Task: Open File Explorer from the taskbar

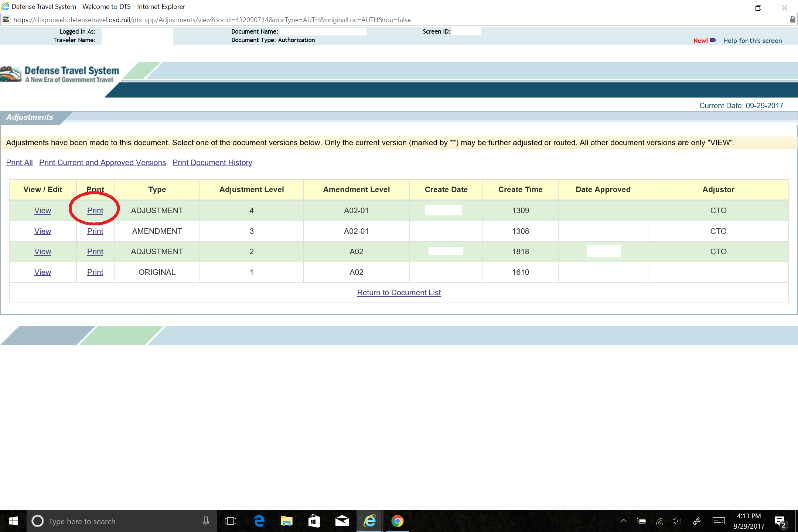Action: 286,521
